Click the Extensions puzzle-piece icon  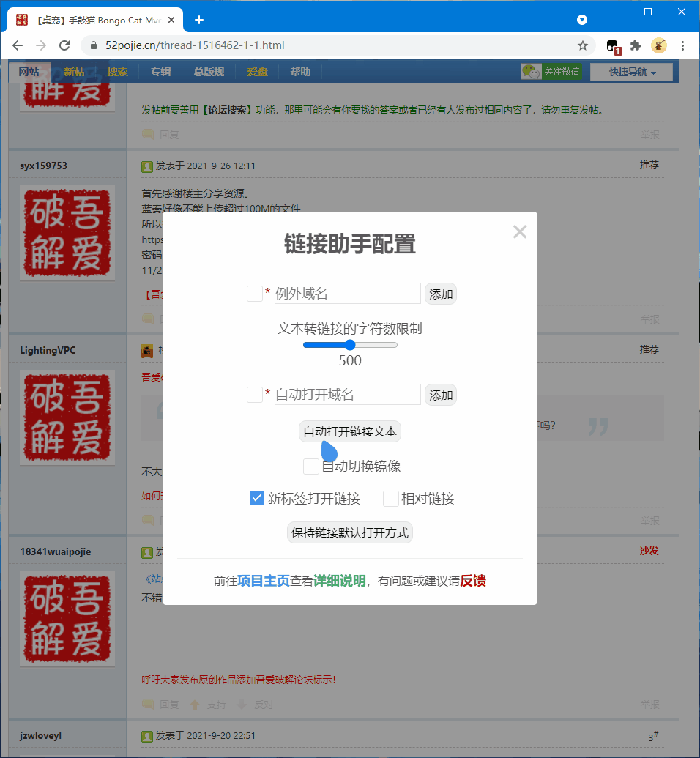point(636,45)
